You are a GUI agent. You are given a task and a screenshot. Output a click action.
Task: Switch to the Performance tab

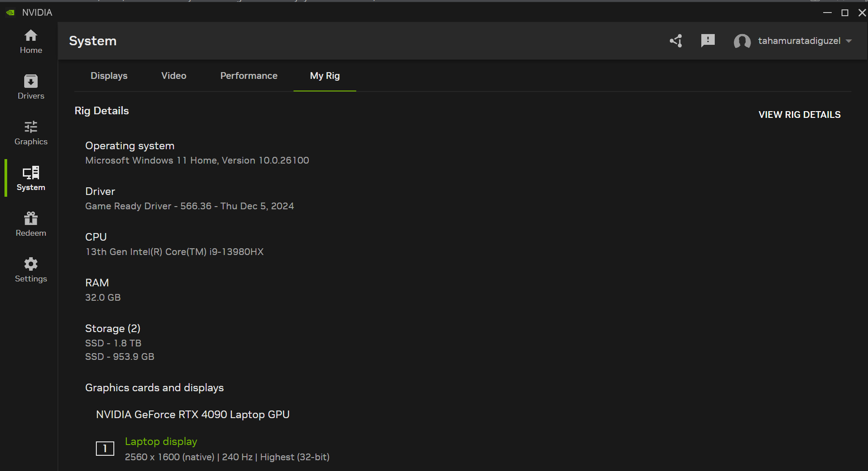[x=249, y=76]
